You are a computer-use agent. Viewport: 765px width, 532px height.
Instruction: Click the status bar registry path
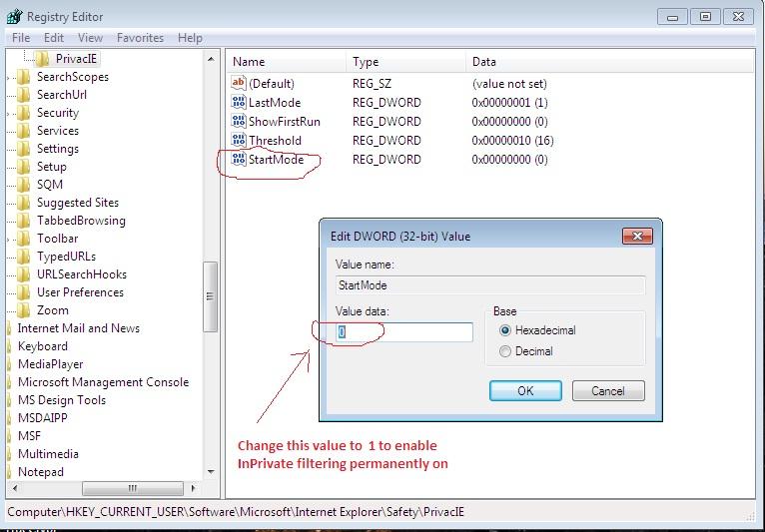pos(236,512)
